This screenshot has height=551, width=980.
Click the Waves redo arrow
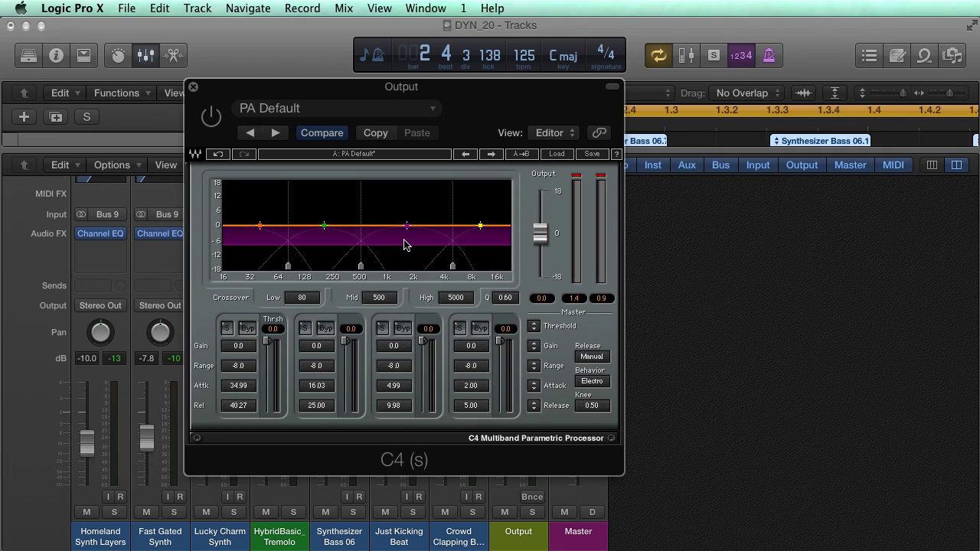244,154
